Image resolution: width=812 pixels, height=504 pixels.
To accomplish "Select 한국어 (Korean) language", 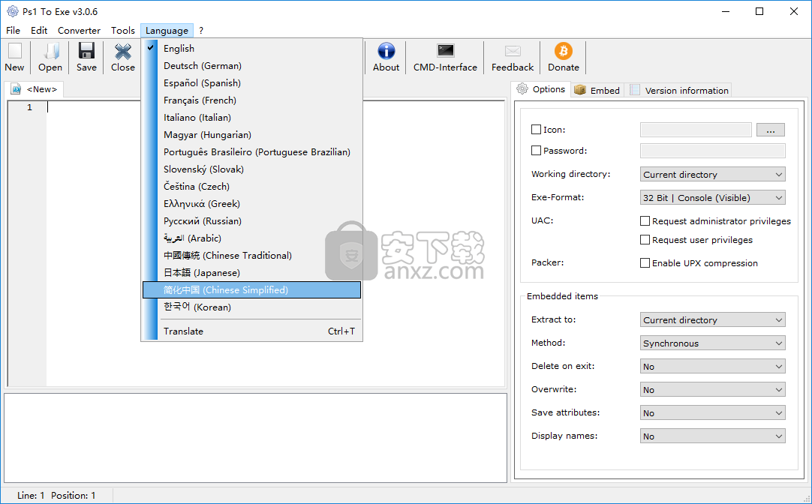I will coord(251,307).
